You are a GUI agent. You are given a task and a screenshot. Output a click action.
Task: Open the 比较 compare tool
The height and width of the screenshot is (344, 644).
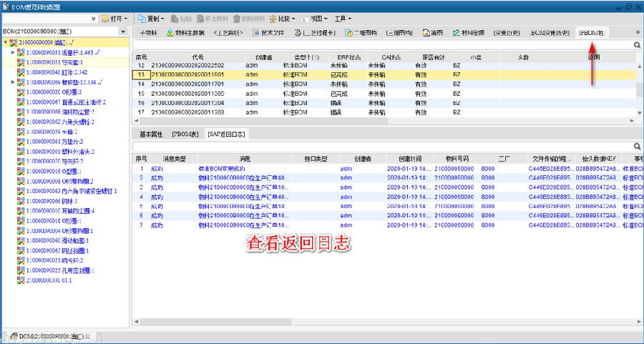[x=273, y=18]
